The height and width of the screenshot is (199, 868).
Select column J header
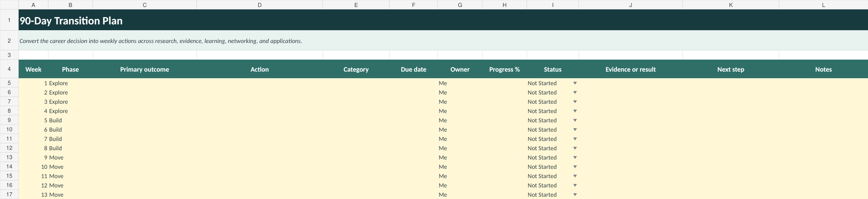[631, 5]
